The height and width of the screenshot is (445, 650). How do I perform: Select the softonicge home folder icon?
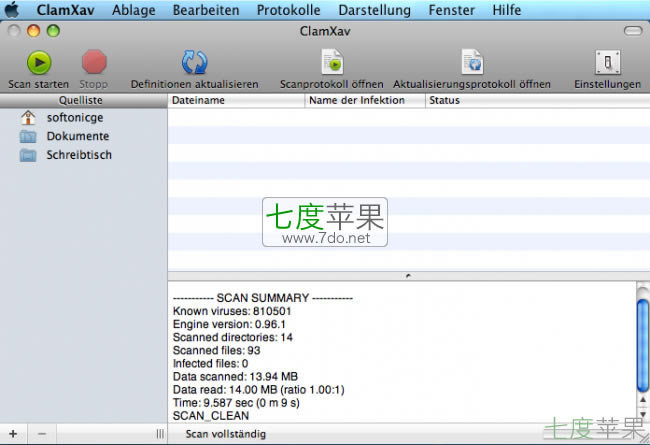28,118
